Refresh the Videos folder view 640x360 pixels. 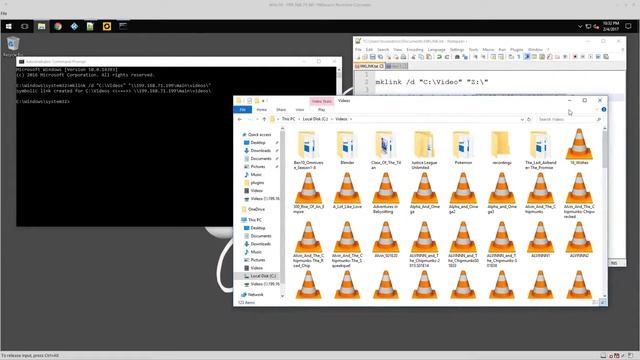pos(529,119)
